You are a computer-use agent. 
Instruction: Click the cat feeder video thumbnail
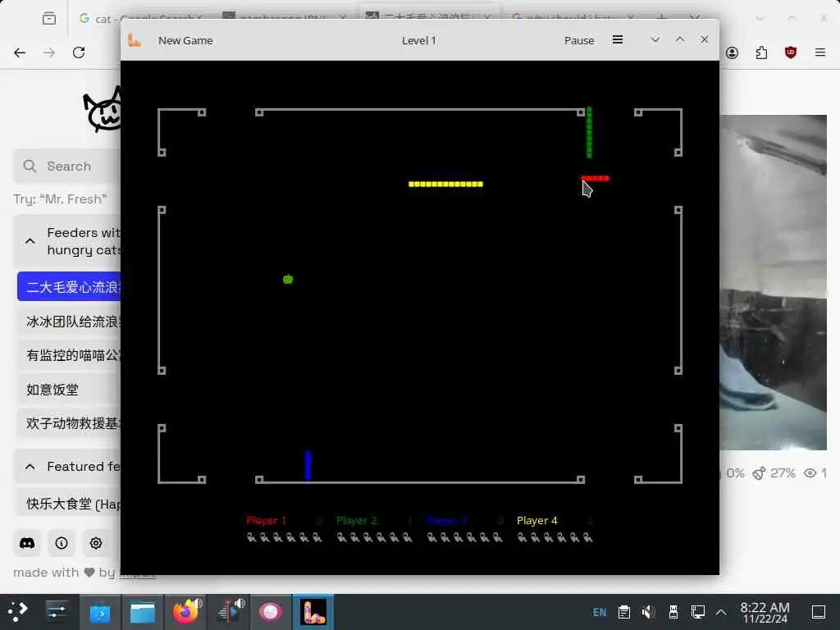[x=773, y=282]
